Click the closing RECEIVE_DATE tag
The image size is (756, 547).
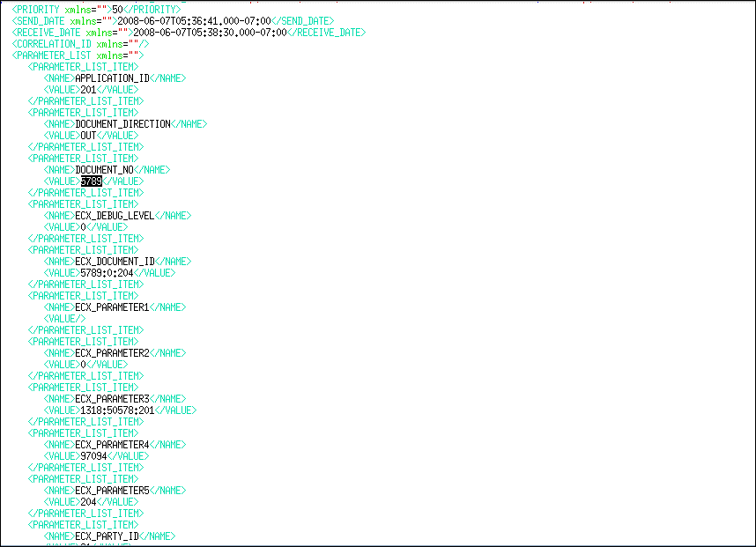(x=326, y=33)
